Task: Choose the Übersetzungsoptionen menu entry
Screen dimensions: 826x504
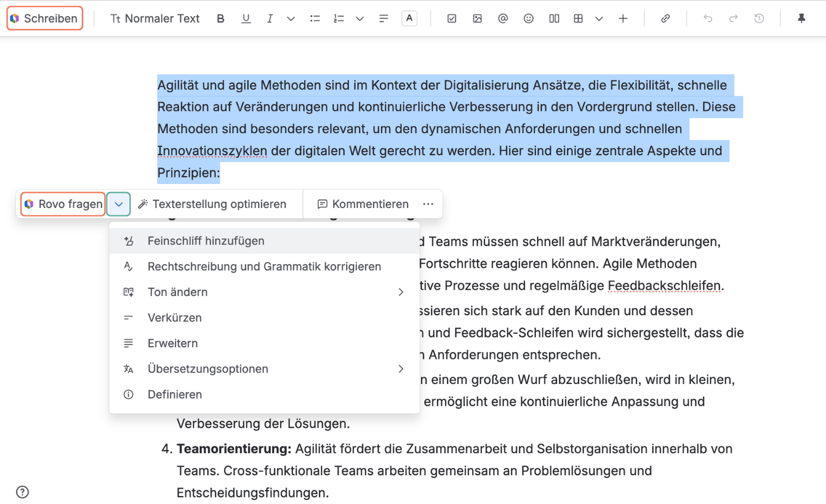Action: [264, 369]
